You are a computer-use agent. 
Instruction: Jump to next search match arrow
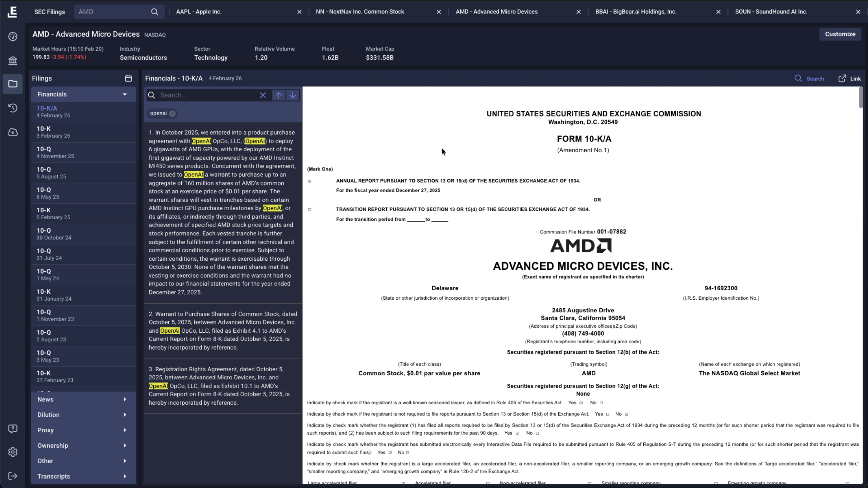293,95
